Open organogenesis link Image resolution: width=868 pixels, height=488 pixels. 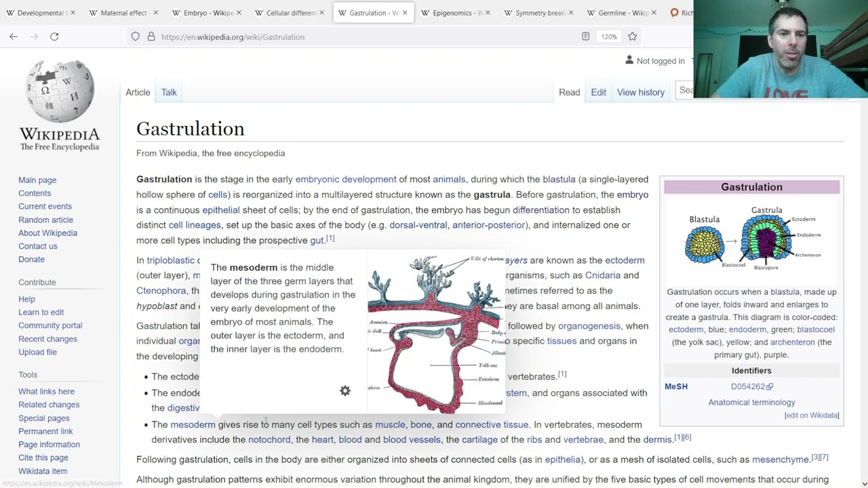[x=589, y=326]
